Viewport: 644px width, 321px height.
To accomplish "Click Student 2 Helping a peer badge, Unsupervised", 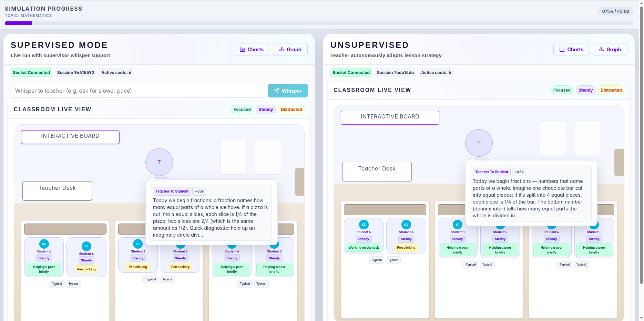I will pos(500,250).
